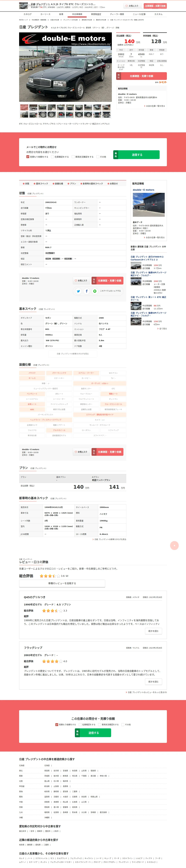Check 車両状況確認をする in the bottom inquiry form
186x868 pixels.
click(x=100, y=724)
